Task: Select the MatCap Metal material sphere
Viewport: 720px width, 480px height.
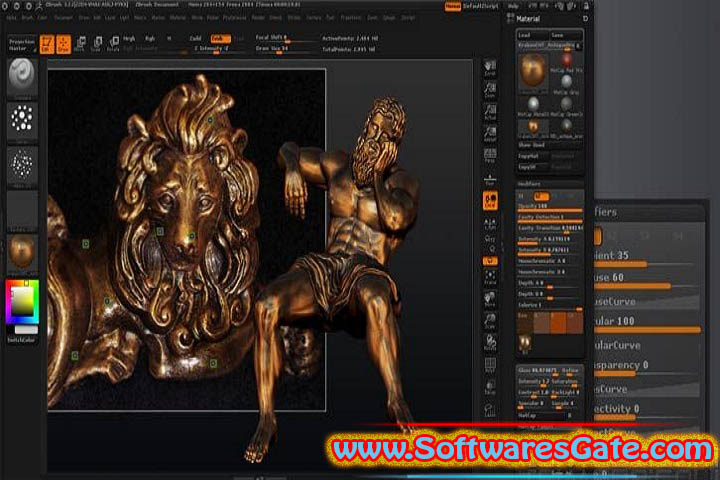Action: [x=533, y=105]
